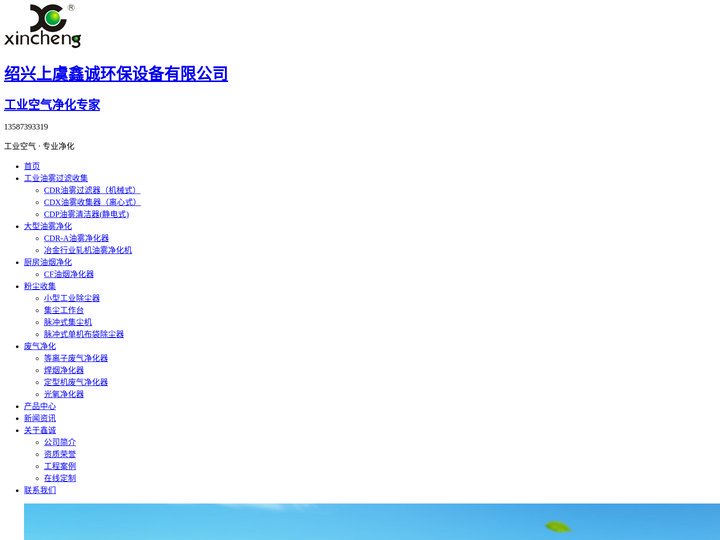
Task: Go to 联系我们 contact page
Action: [39, 490]
